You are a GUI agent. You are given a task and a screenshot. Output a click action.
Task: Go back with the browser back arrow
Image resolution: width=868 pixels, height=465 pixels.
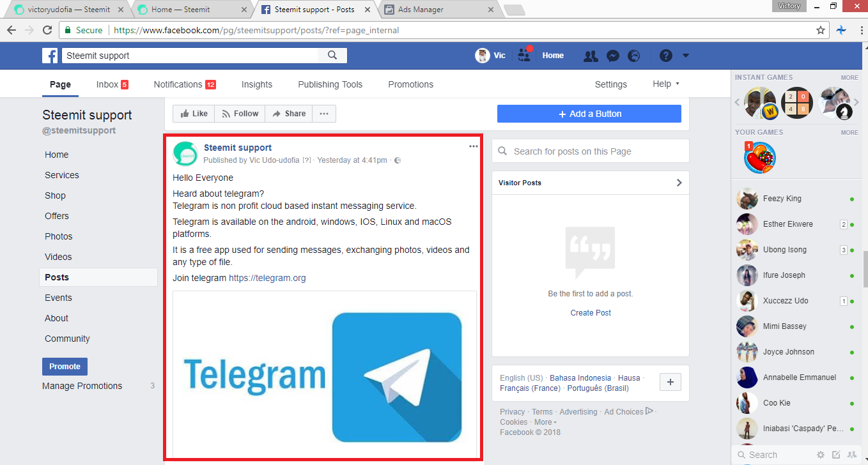(12, 30)
